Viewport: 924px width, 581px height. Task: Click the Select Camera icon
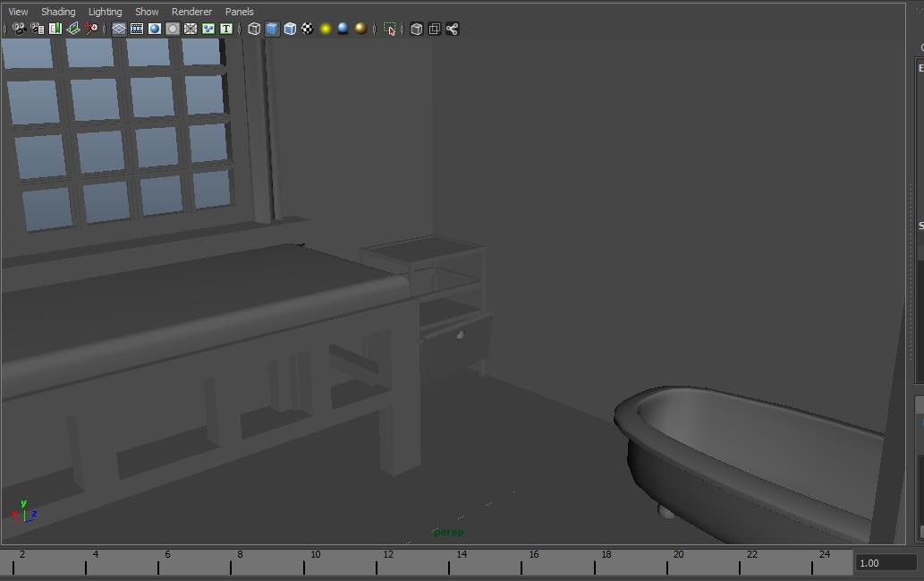19,29
